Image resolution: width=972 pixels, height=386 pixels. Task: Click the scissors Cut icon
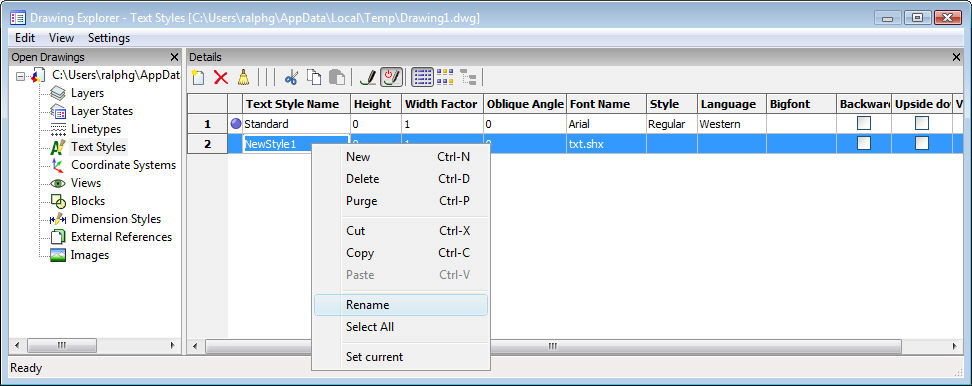pos(291,77)
